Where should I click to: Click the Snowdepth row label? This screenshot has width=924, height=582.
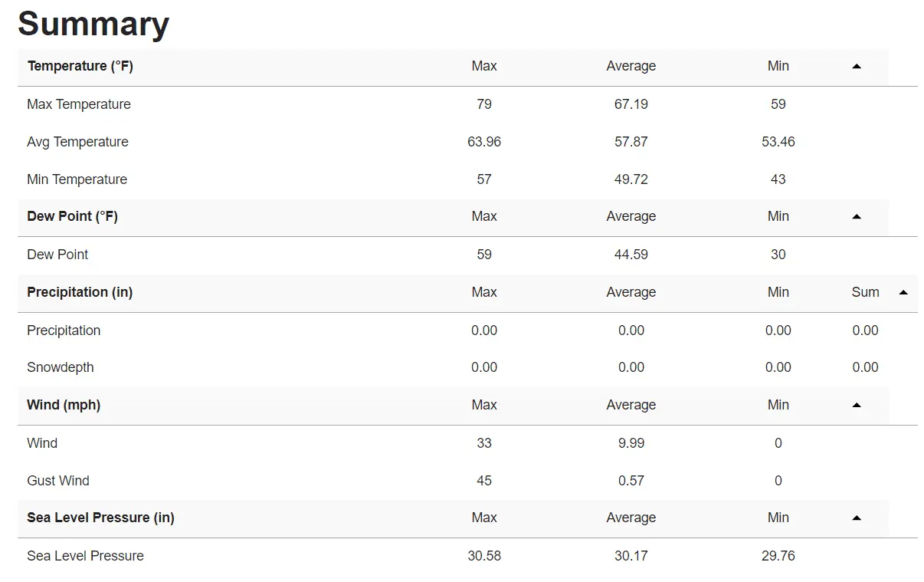(61, 367)
